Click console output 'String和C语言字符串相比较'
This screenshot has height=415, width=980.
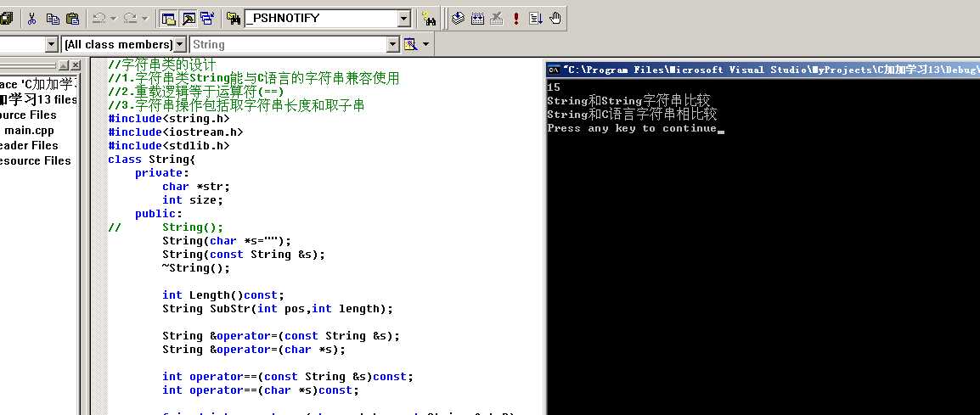pos(632,115)
